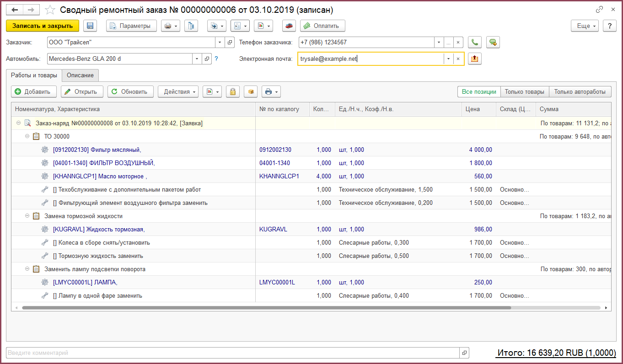
Task: Go forward with the right arrow
Action: point(31,10)
